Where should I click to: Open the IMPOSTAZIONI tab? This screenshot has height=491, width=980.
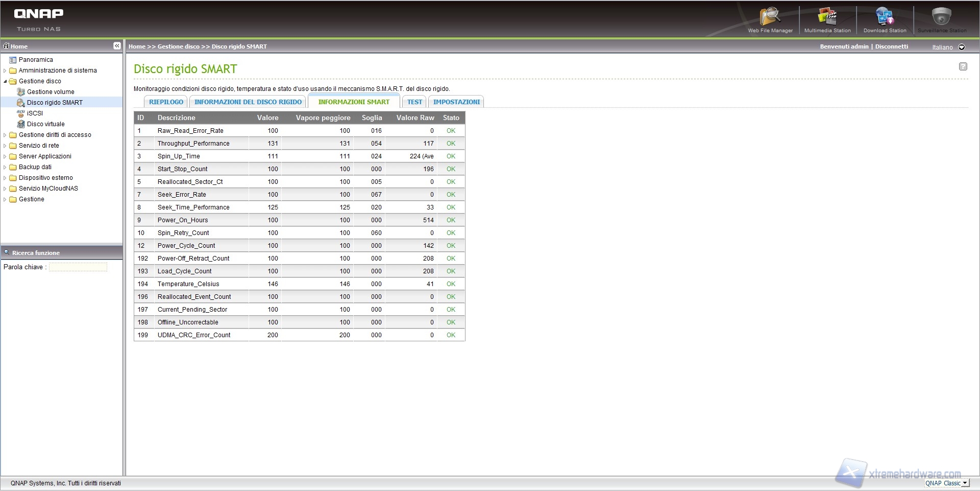pyautogui.click(x=456, y=102)
